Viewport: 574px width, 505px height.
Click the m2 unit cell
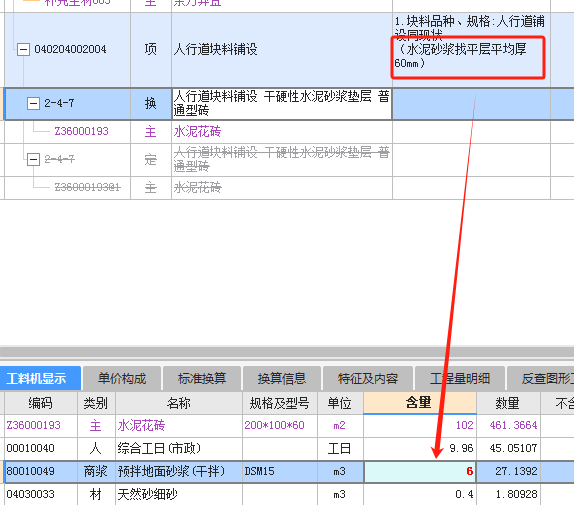[340, 426]
